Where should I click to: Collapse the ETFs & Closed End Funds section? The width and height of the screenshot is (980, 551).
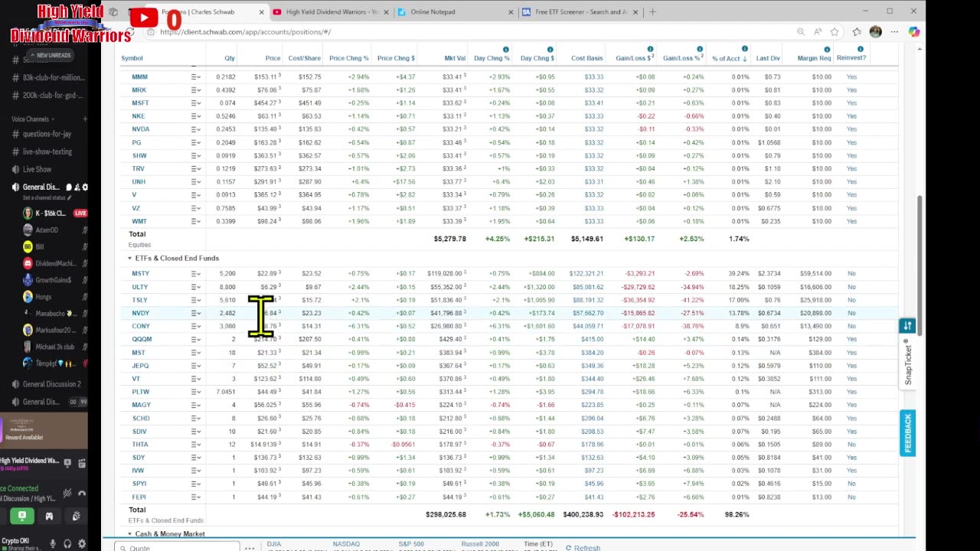point(129,259)
